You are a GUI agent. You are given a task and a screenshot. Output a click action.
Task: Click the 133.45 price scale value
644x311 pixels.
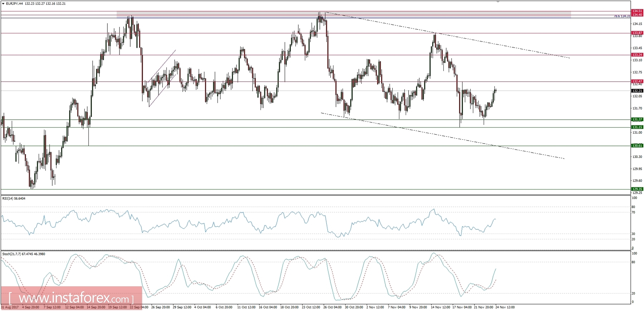pyautogui.click(x=637, y=48)
